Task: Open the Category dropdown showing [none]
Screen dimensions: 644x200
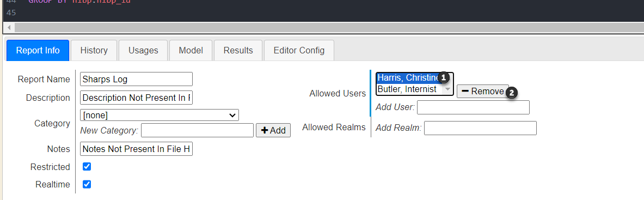Action: pos(160,115)
